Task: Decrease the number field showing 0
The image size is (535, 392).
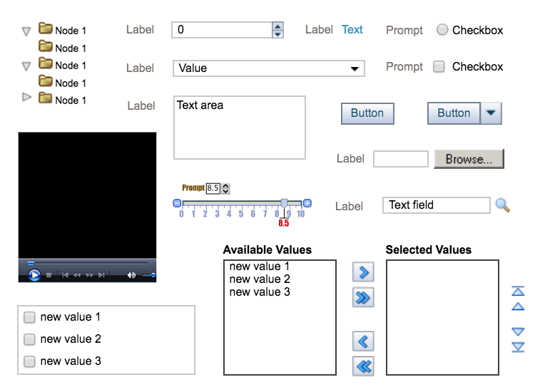Action: [x=277, y=34]
